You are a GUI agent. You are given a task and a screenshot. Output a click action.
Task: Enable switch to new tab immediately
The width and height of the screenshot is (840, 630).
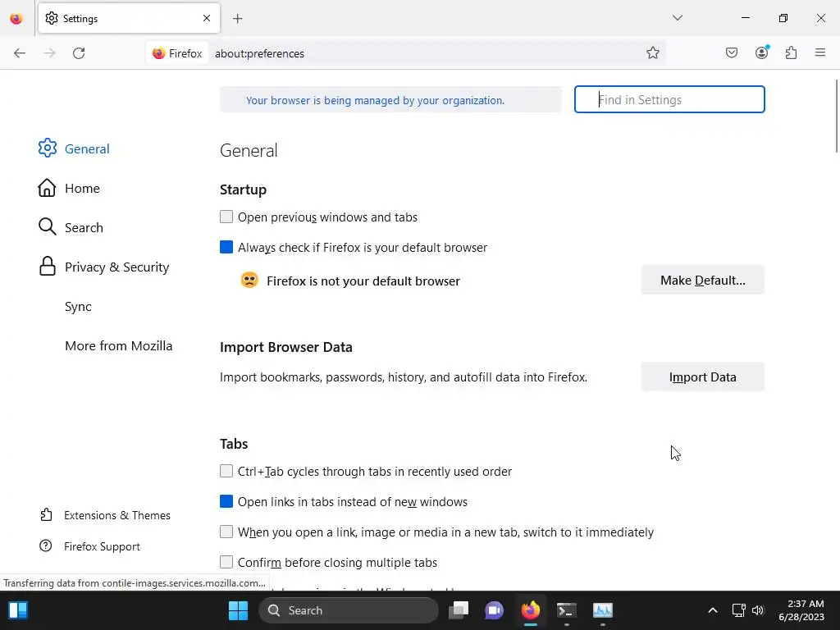pyautogui.click(x=226, y=532)
